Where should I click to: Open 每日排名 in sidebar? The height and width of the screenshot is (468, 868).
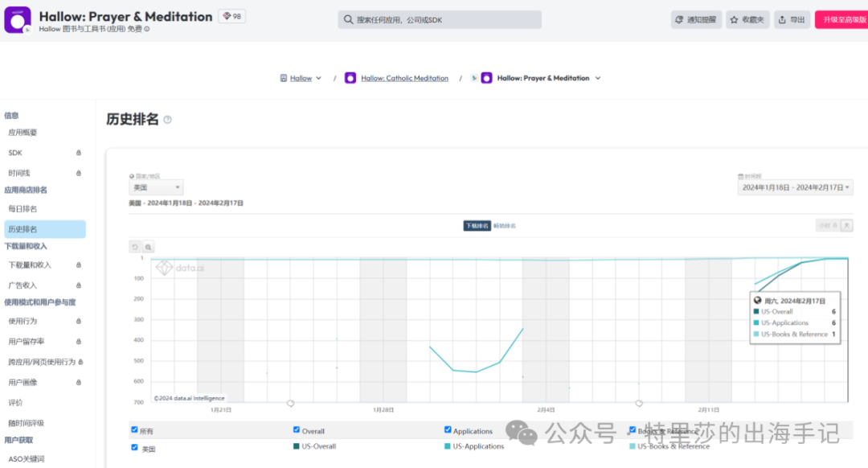point(23,209)
